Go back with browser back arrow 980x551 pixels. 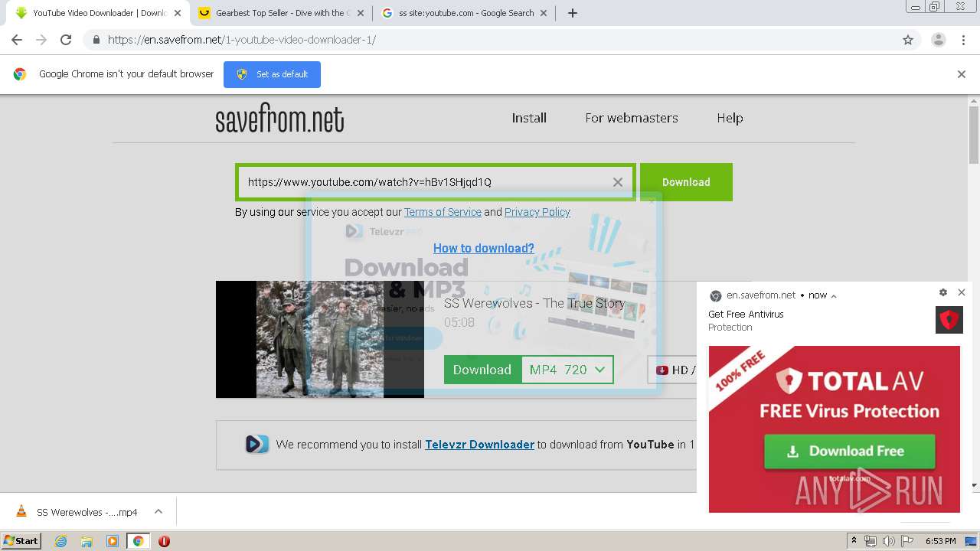(x=17, y=40)
